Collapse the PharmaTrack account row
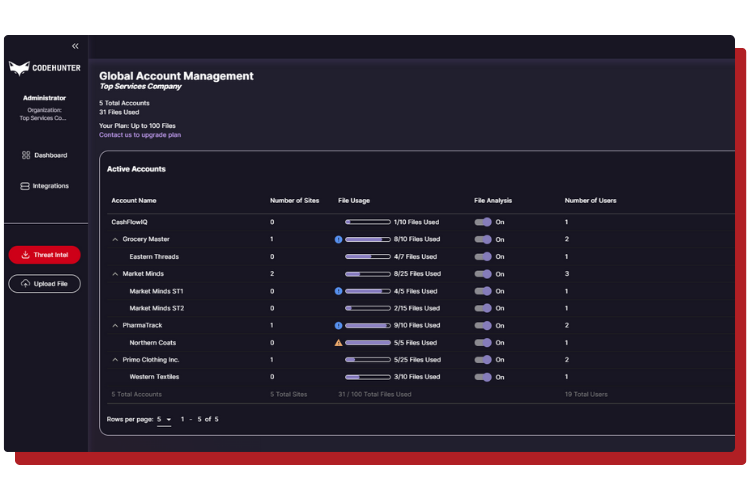The height and width of the screenshot is (500, 750). click(x=115, y=325)
